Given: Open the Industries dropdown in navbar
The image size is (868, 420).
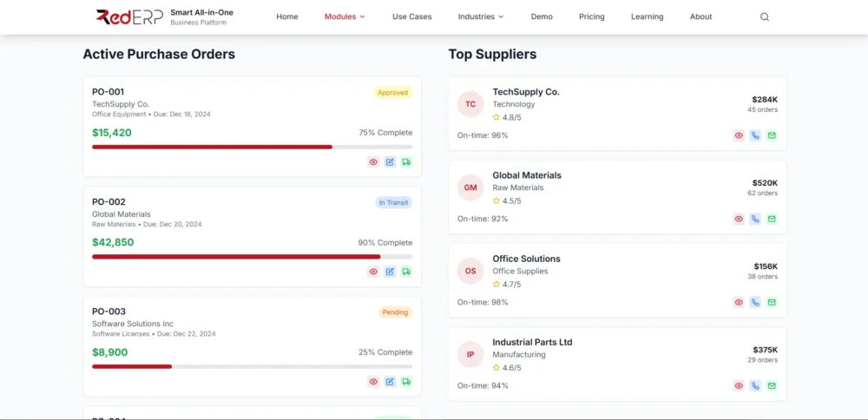Looking at the screenshot, I should point(481,16).
